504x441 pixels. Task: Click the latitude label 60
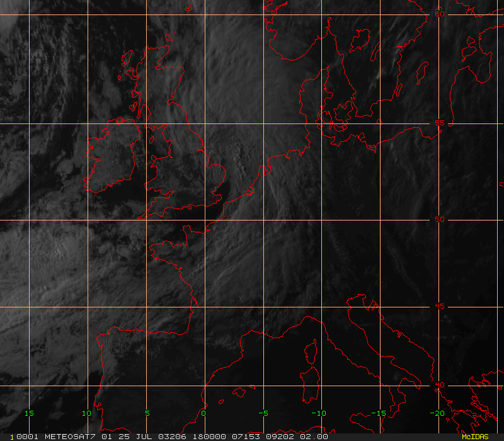[x=439, y=14]
